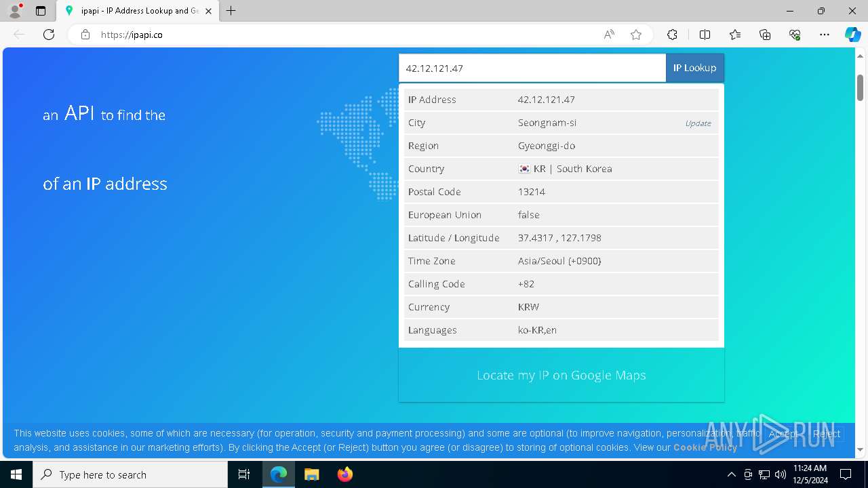Open the Extensions puzzle icon
The width and height of the screenshot is (868, 488).
pyautogui.click(x=672, y=35)
